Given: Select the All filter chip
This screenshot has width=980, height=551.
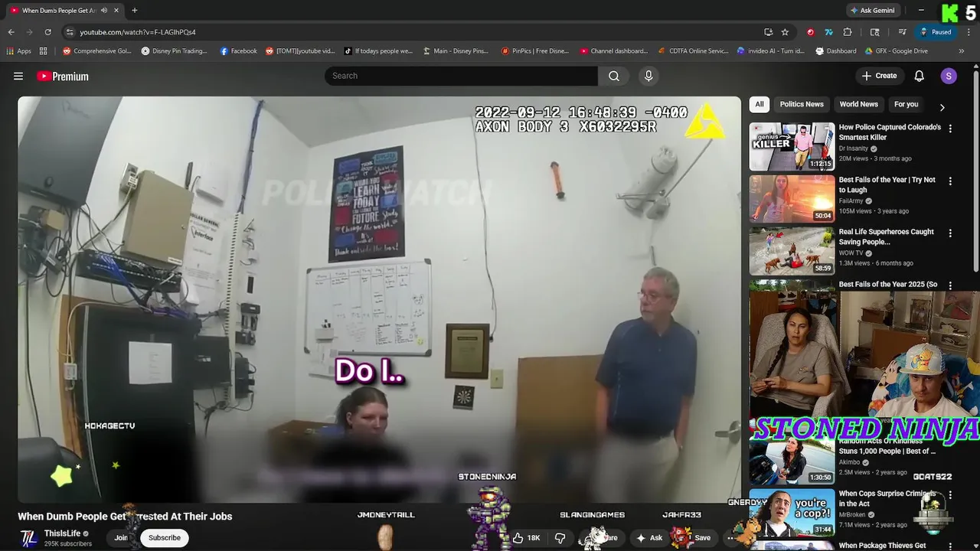Looking at the screenshot, I should click(759, 104).
